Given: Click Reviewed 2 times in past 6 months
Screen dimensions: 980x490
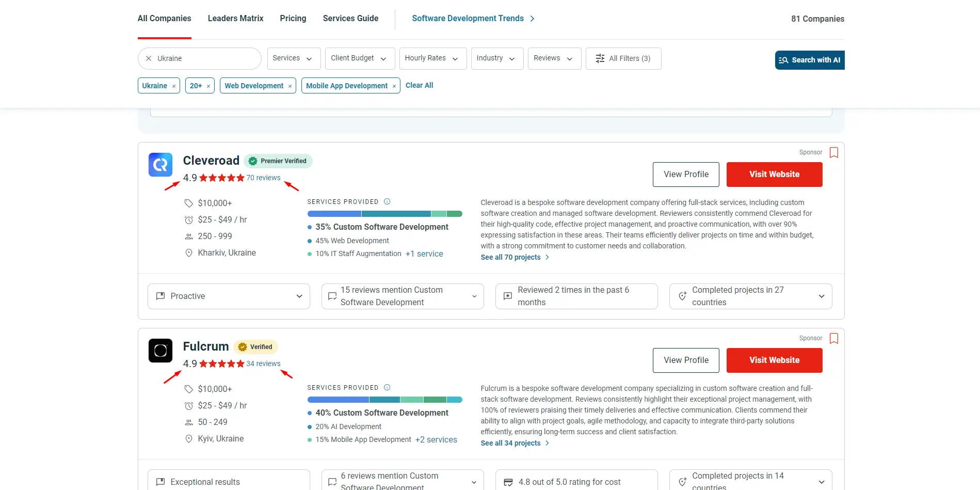Looking at the screenshot, I should click(576, 296).
